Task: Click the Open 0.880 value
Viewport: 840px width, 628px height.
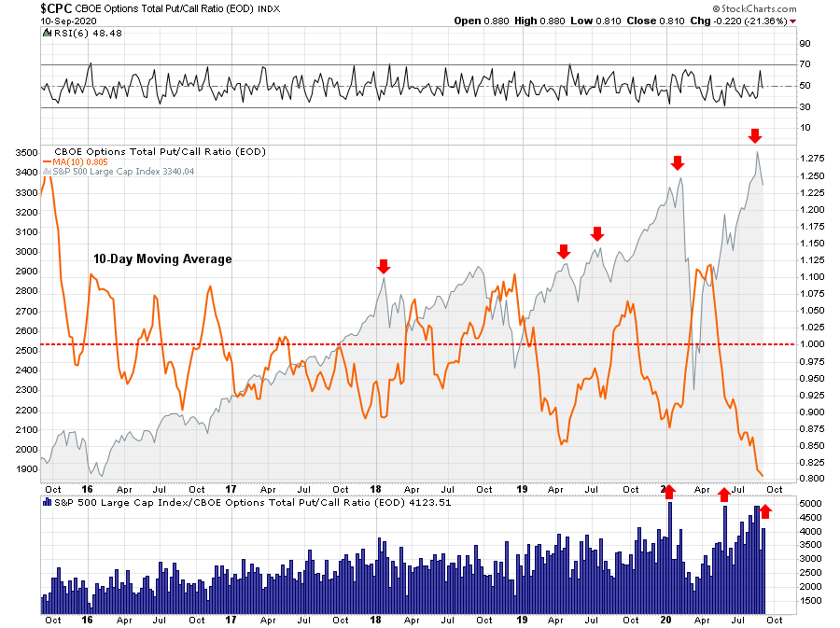Action: click(481, 21)
